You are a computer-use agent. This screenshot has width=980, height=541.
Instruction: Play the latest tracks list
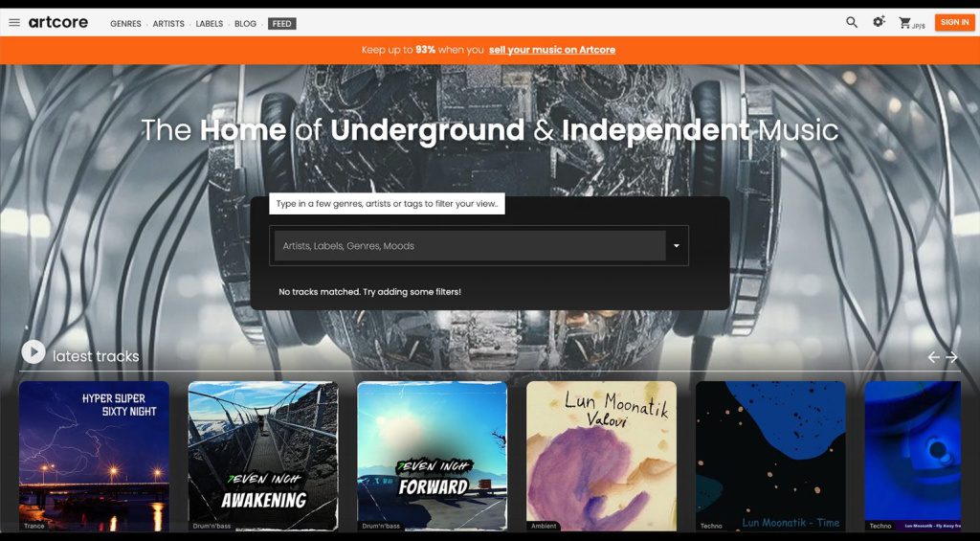pyautogui.click(x=33, y=352)
